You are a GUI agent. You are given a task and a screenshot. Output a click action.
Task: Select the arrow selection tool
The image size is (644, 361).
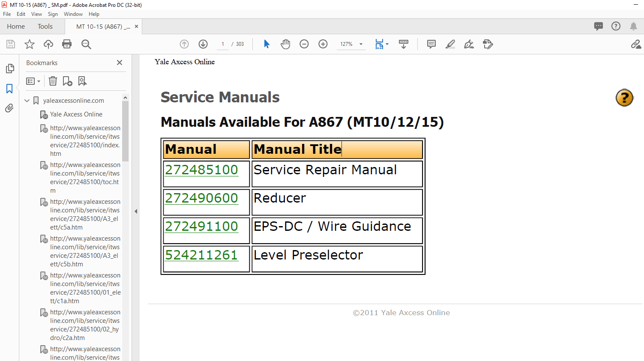(x=267, y=44)
